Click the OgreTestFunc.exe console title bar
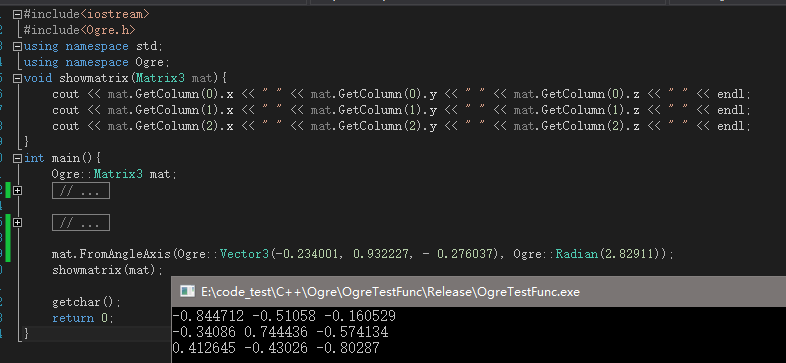786x363 pixels. click(x=479, y=291)
